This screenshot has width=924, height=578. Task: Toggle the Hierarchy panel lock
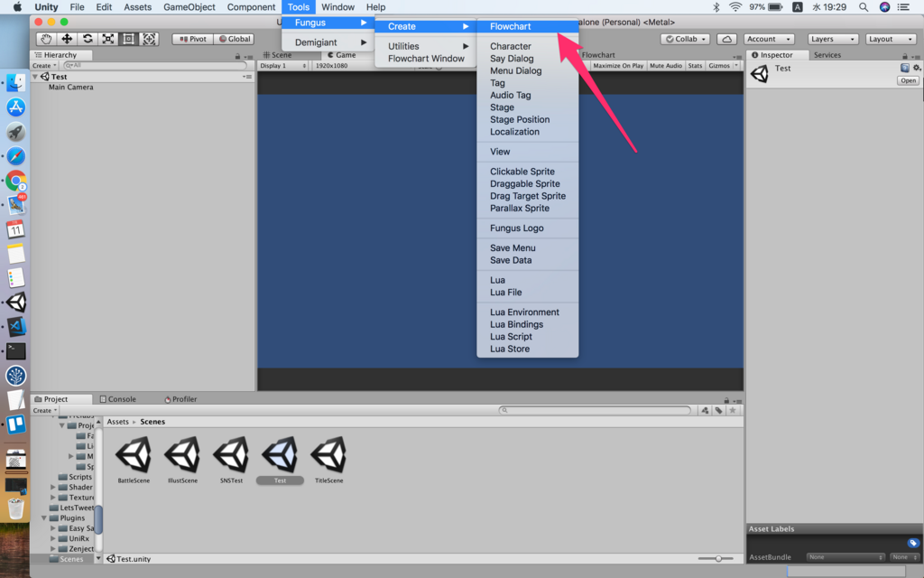click(x=237, y=57)
